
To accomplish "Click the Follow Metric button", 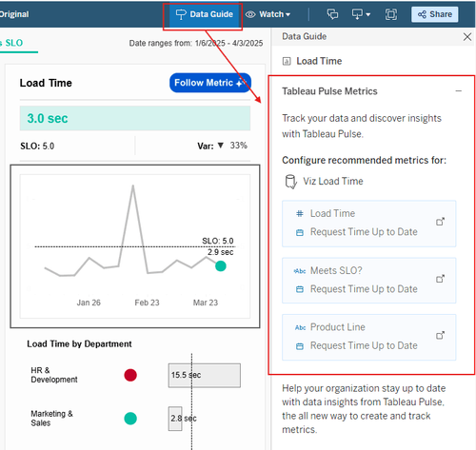I will point(210,83).
